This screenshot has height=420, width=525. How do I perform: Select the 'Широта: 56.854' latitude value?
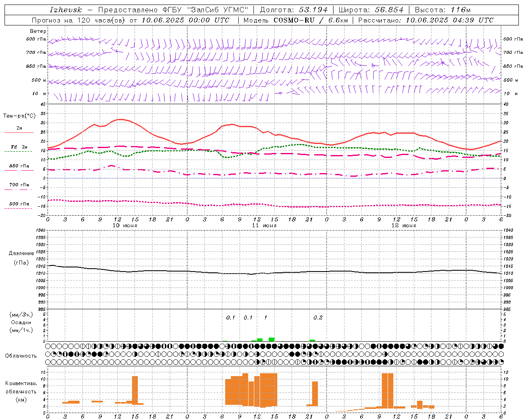tap(371, 10)
